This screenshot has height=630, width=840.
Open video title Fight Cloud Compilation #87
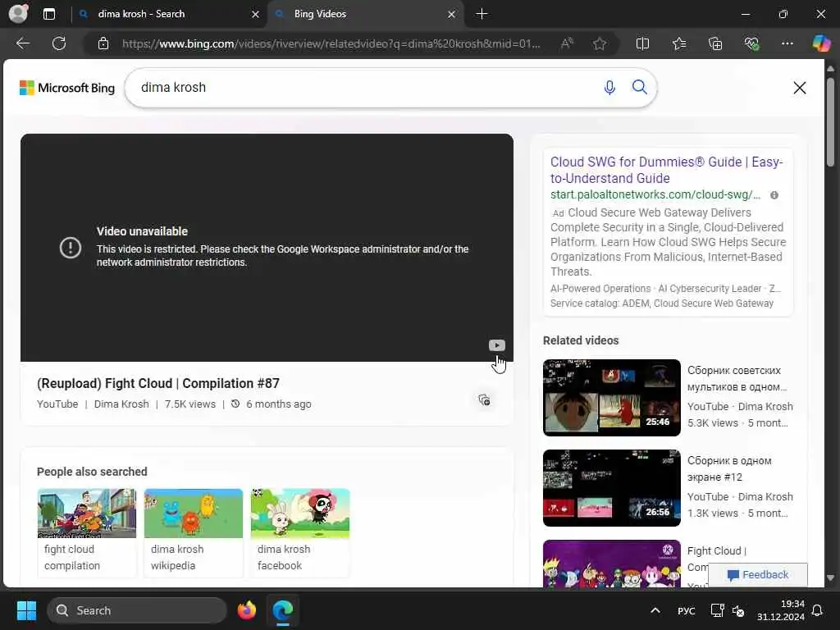[158, 384]
